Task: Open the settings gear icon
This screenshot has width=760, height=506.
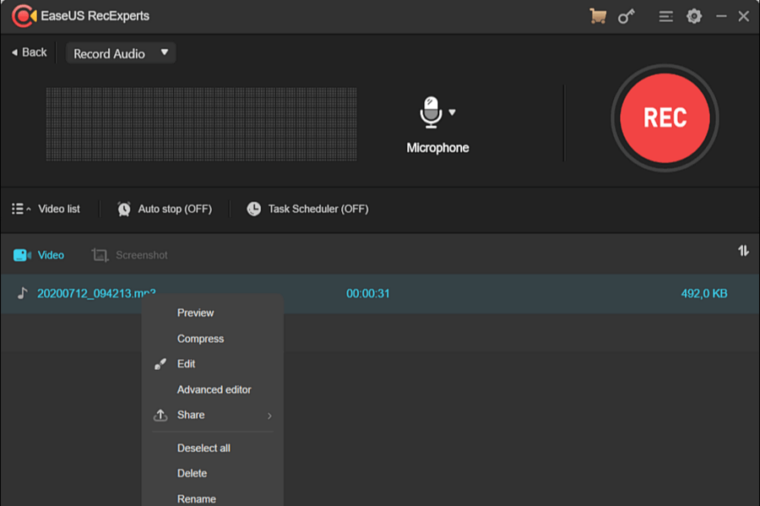Action: point(694,16)
